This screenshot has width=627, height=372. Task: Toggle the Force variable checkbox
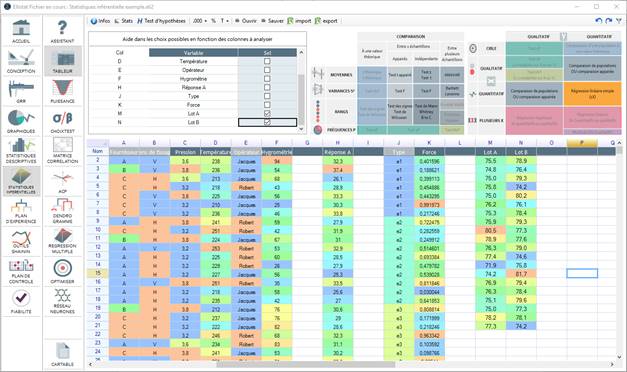[x=267, y=105]
